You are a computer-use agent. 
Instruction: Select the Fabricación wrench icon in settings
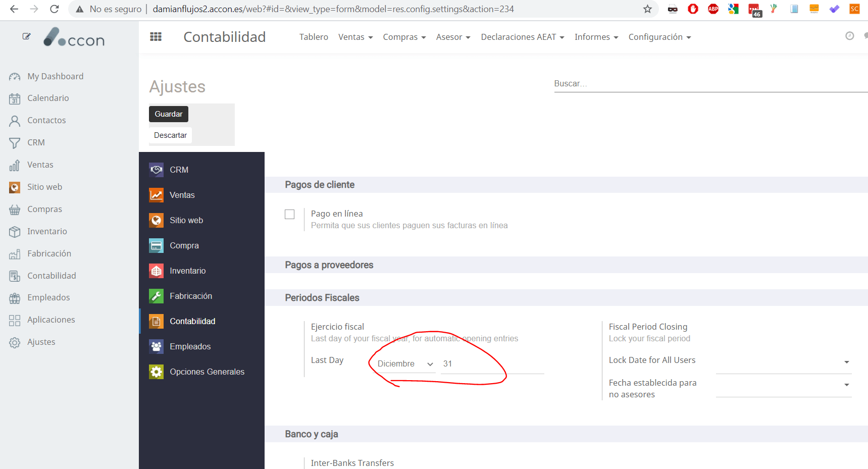click(157, 296)
